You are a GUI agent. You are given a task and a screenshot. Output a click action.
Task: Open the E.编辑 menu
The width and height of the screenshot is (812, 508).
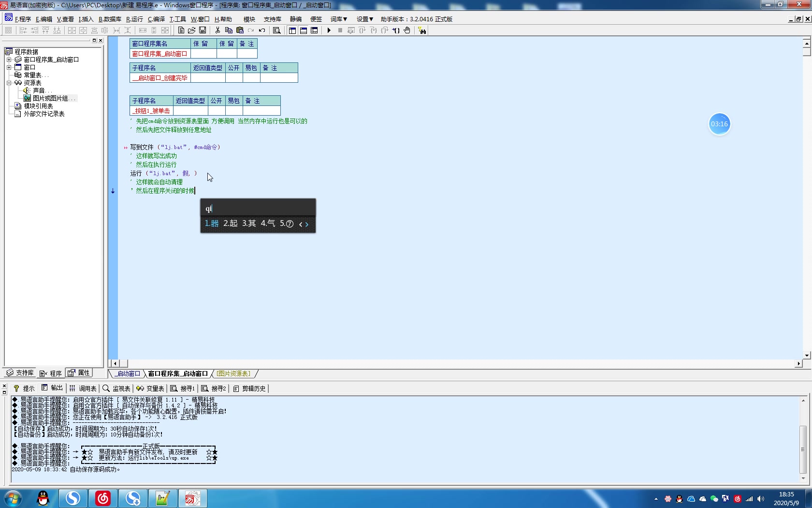click(x=44, y=19)
